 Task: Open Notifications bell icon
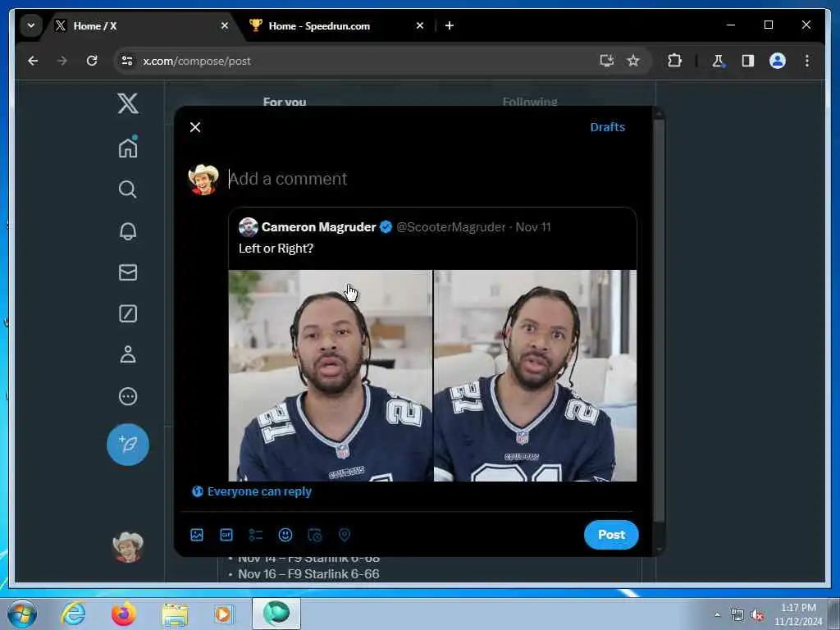(127, 231)
